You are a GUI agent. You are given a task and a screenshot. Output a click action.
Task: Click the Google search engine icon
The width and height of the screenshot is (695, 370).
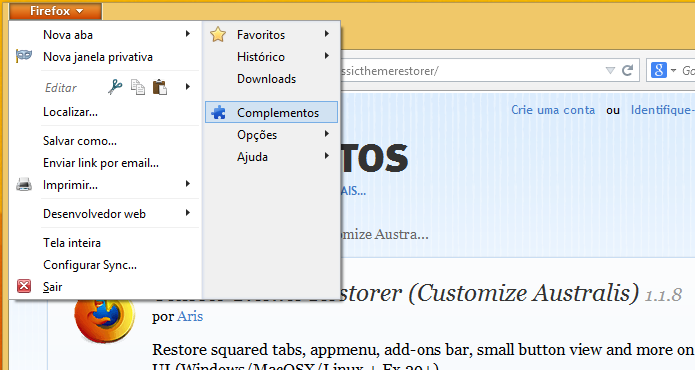point(659,70)
